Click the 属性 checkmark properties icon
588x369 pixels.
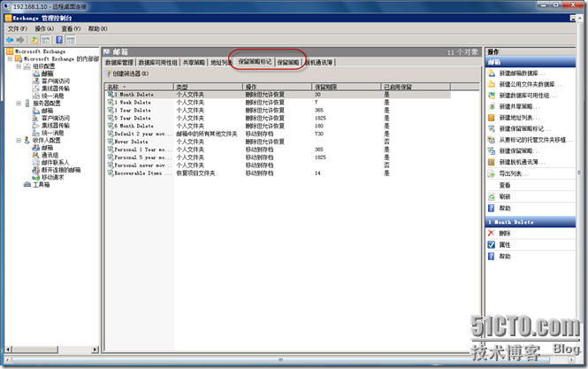coord(492,245)
